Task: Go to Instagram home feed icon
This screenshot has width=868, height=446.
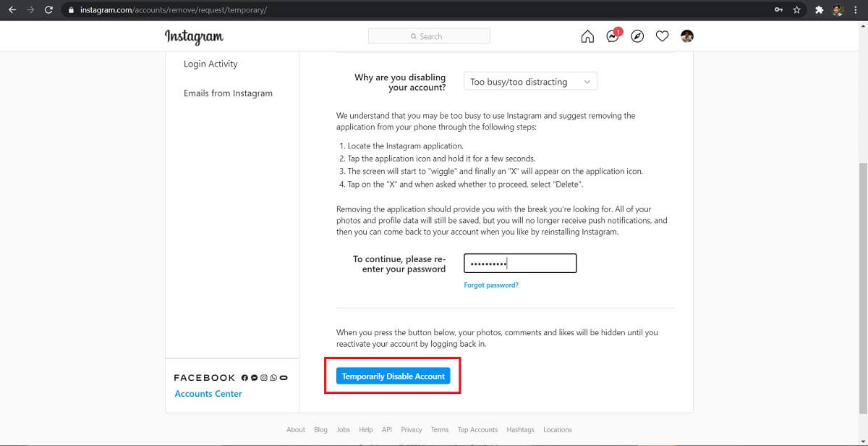Action: (587, 36)
